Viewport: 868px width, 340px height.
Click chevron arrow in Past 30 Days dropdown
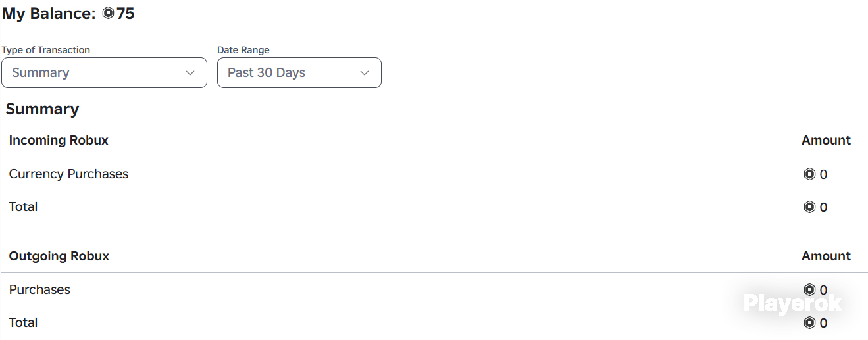point(365,73)
